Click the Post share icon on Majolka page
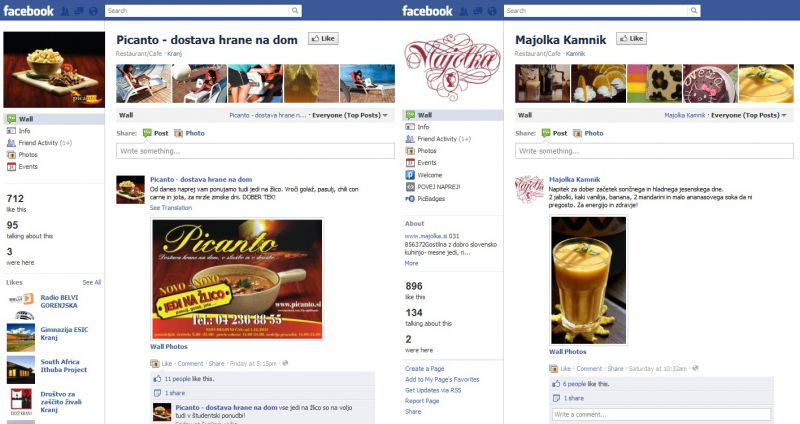 pos(546,133)
